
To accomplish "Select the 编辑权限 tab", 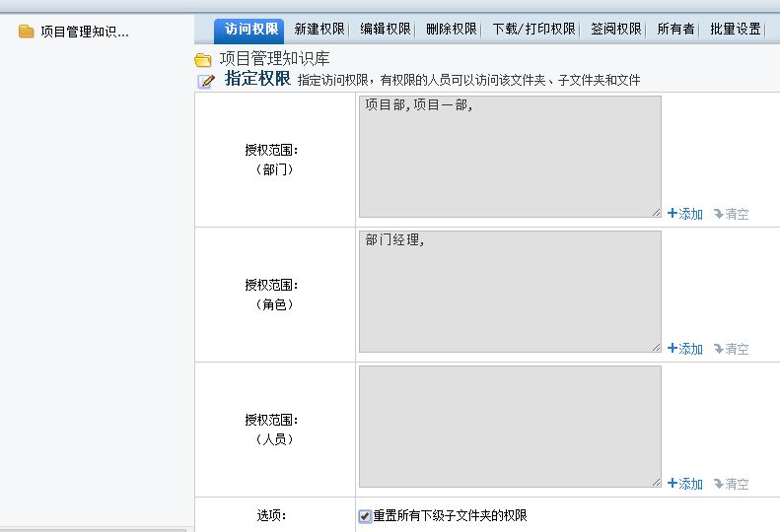I will pyautogui.click(x=386, y=29).
